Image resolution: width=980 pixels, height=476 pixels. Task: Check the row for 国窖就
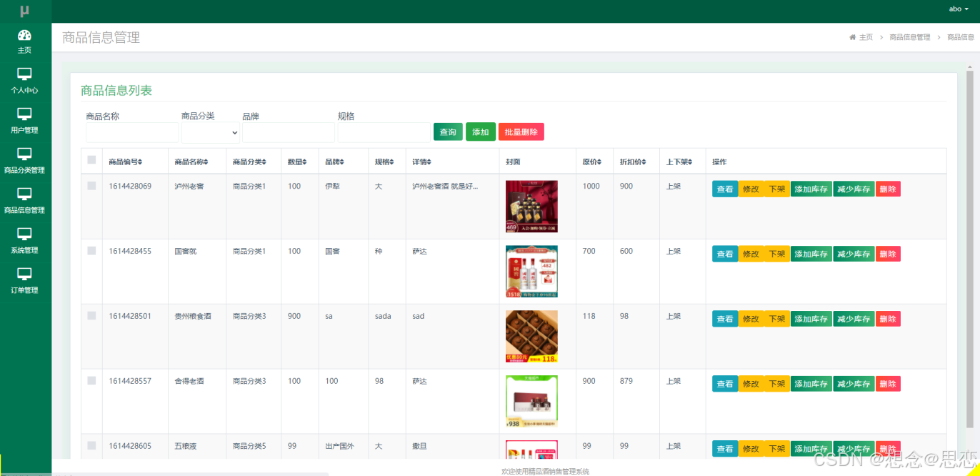pyautogui.click(x=91, y=251)
